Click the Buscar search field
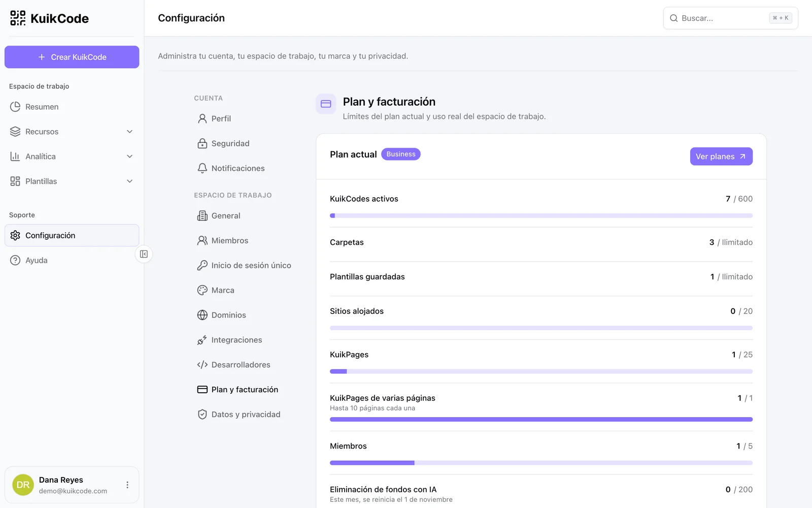The height and width of the screenshot is (508, 812). tap(730, 18)
